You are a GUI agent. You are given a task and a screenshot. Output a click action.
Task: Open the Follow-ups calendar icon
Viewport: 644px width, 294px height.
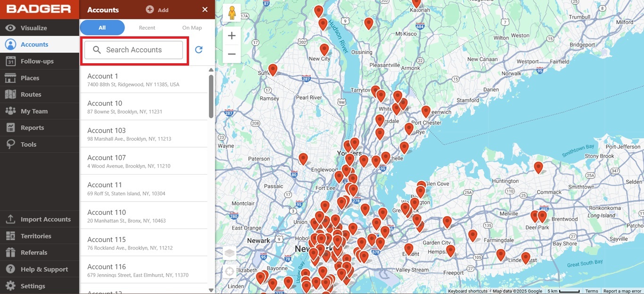coord(10,61)
